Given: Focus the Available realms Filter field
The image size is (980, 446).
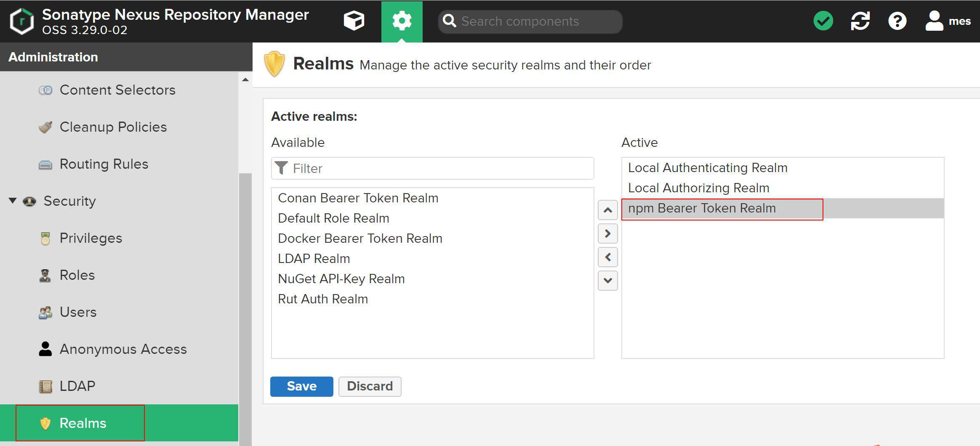Looking at the screenshot, I should 432,168.
